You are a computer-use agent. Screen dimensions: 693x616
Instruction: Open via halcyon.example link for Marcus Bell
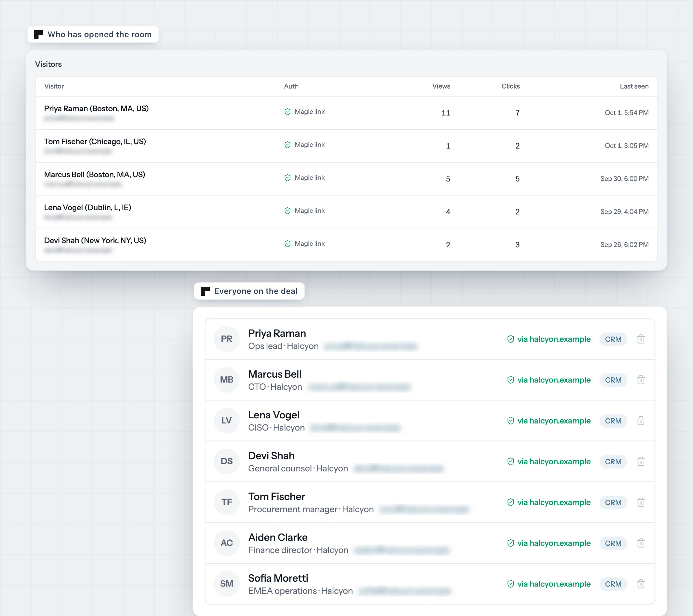[549, 380]
